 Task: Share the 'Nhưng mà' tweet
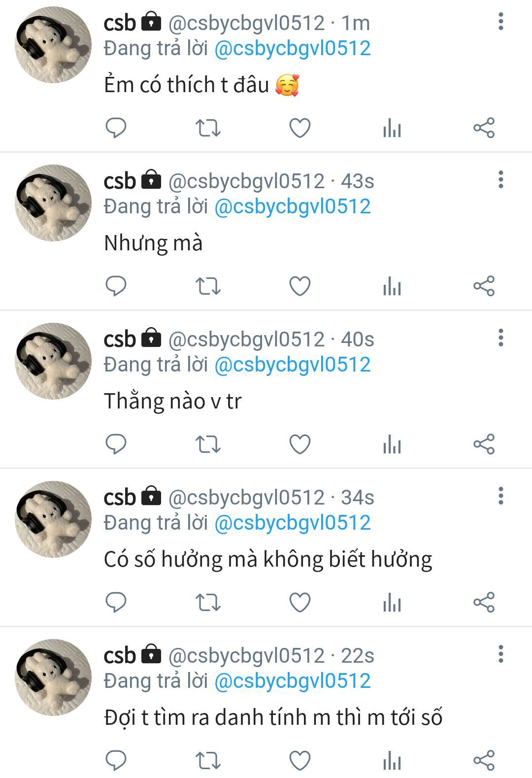coord(484,286)
